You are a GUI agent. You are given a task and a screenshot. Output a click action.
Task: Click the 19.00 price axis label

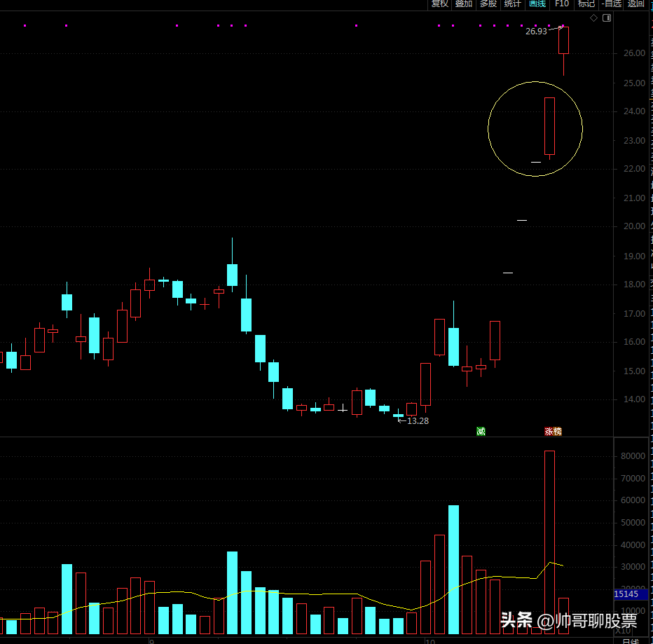[x=634, y=256]
